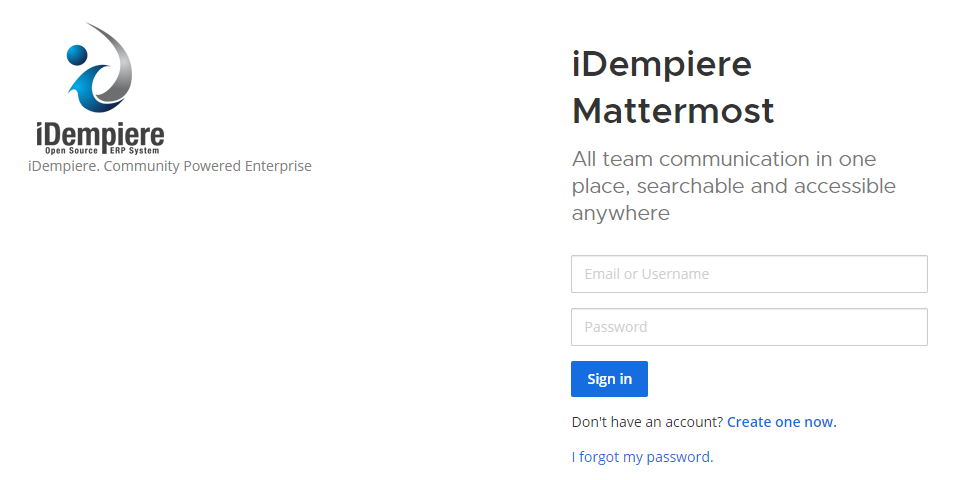Click the blue sphere in the logo

[77, 55]
